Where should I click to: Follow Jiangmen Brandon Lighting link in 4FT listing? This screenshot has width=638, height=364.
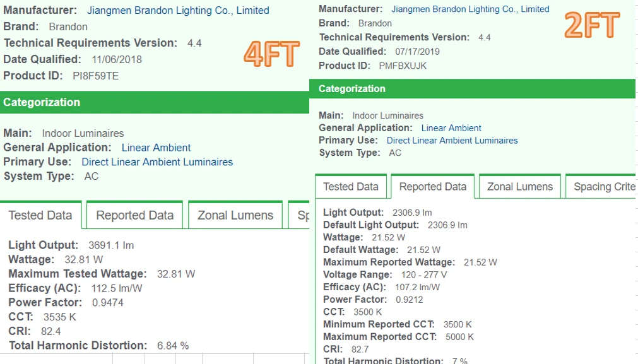tap(178, 10)
